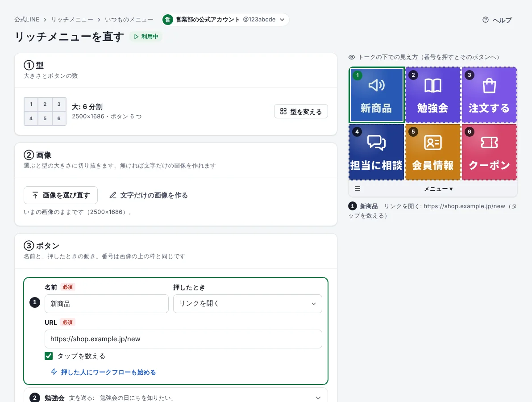The height and width of the screenshot is (402, 532).
Task: Click the lightning bolt icon before ワークフロー link
Action: (x=54, y=372)
